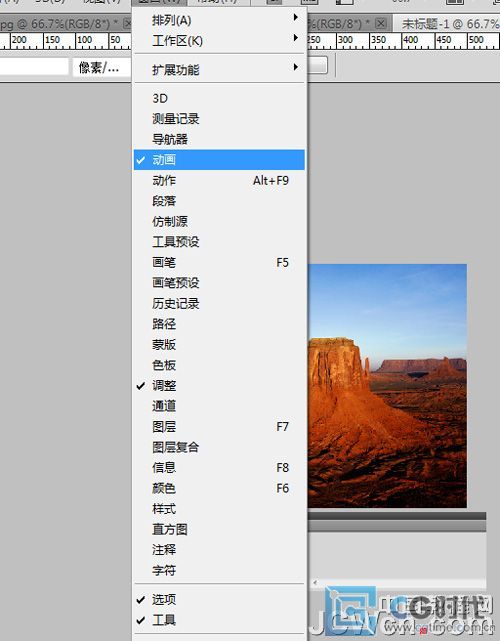This screenshot has height=641, width=500.
Task: Show the 段落 panel
Action: (x=219, y=201)
